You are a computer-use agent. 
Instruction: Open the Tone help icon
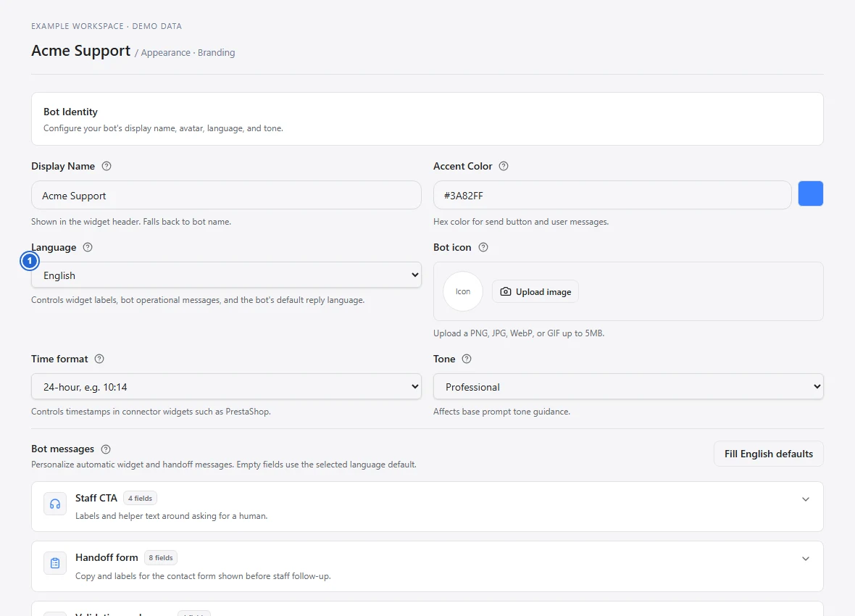point(466,359)
